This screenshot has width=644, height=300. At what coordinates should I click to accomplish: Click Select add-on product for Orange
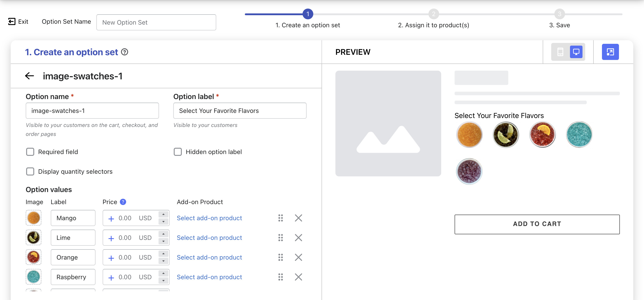(209, 257)
